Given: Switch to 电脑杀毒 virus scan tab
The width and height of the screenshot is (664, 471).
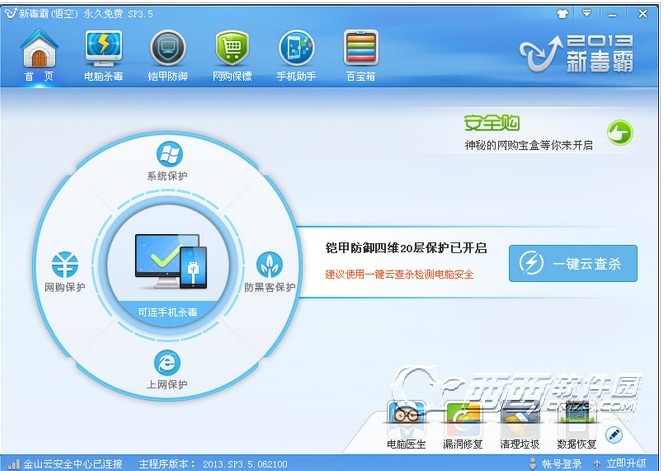Looking at the screenshot, I should tap(103, 55).
